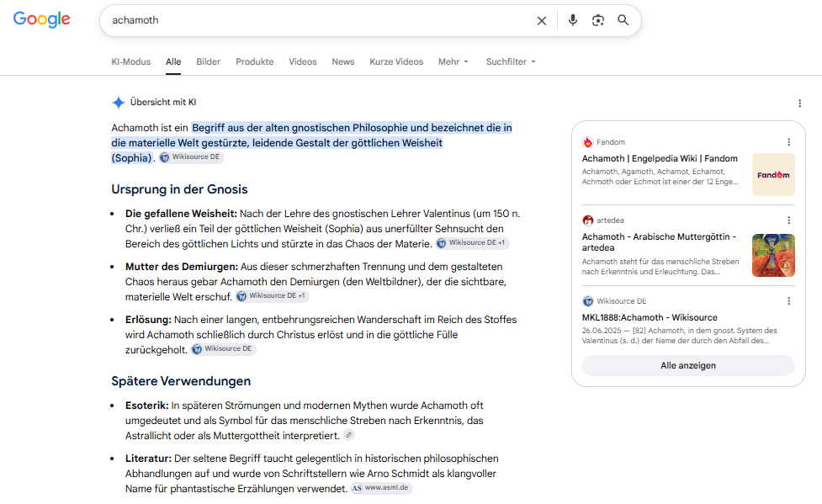Switch to the Bilder tab
Screen dimensions: 822x504
(208, 62)
